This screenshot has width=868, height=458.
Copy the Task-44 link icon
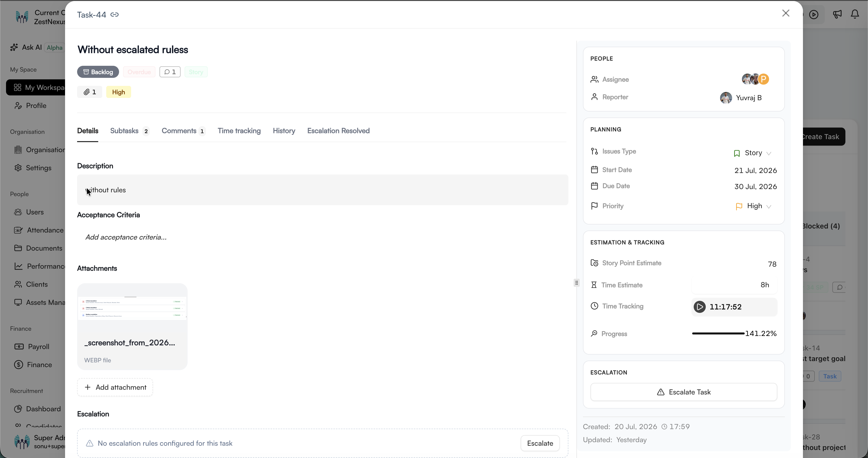click(x=115, y=15)
